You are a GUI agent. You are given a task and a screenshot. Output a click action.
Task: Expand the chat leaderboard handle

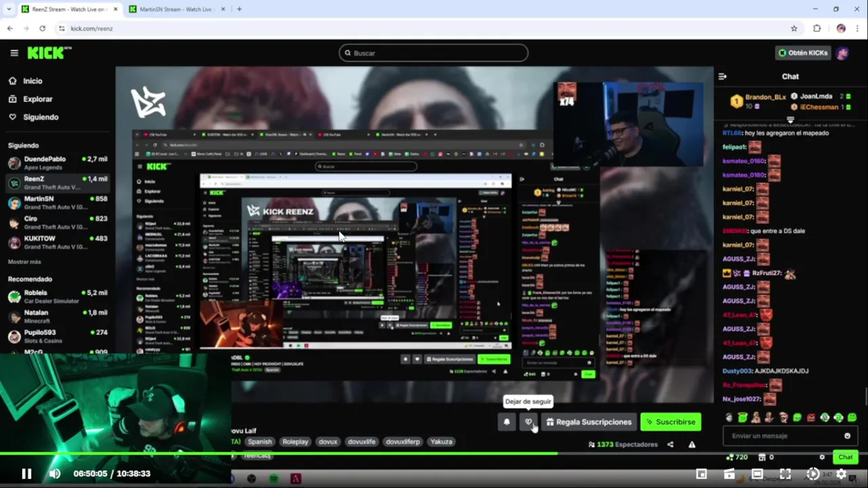(790, 119)
